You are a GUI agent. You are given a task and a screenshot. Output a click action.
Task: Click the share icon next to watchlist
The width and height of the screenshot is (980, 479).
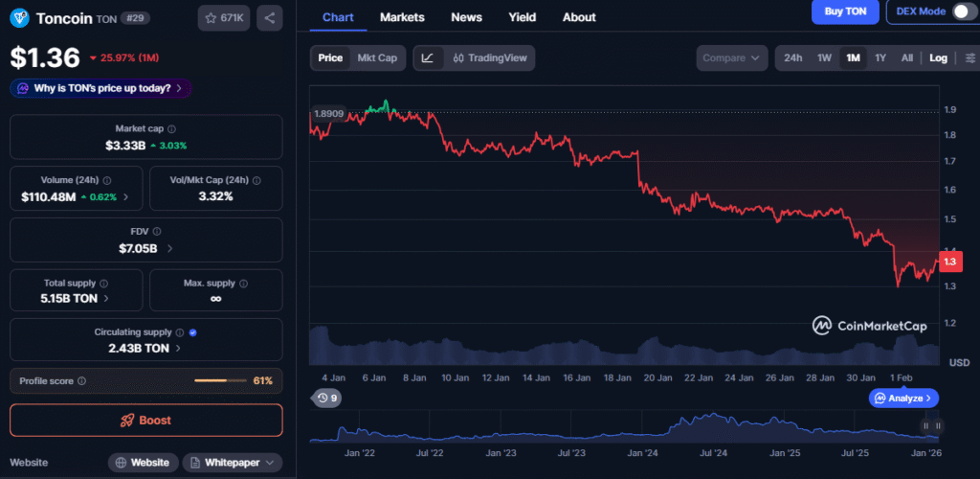[x=269, y=17]
